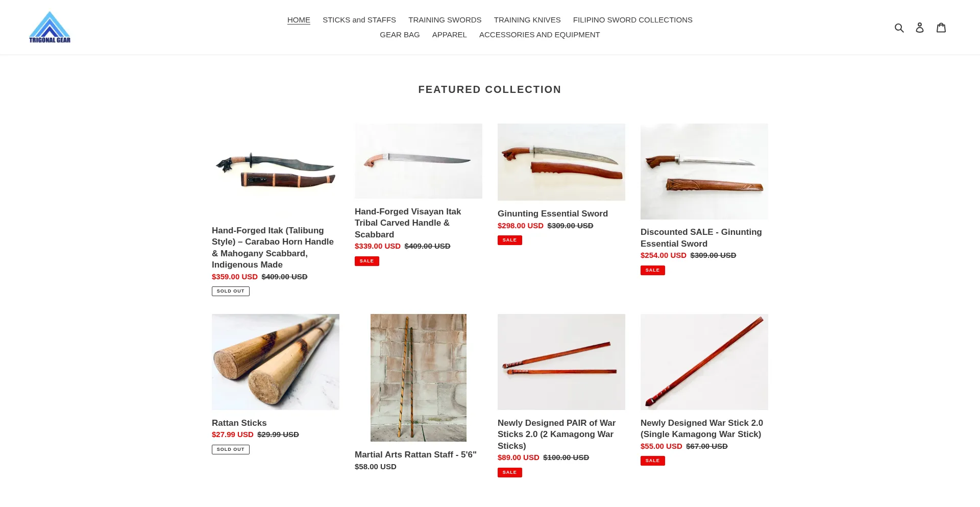This screenshot has height=507, width=980.
Task: Go to the HOME menu item
Action: pos(299,20)
